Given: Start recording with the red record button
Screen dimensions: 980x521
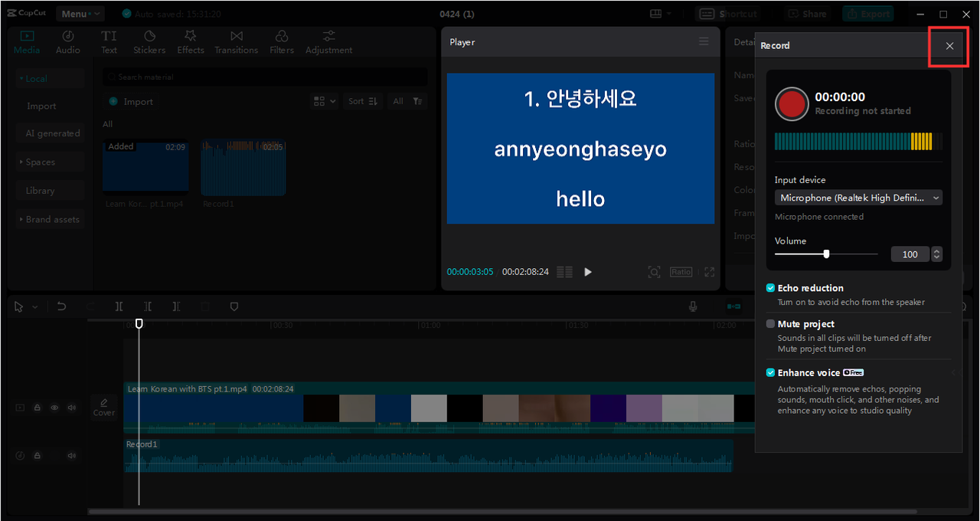Looking at the screenshot, I should [x=792, y=104].
